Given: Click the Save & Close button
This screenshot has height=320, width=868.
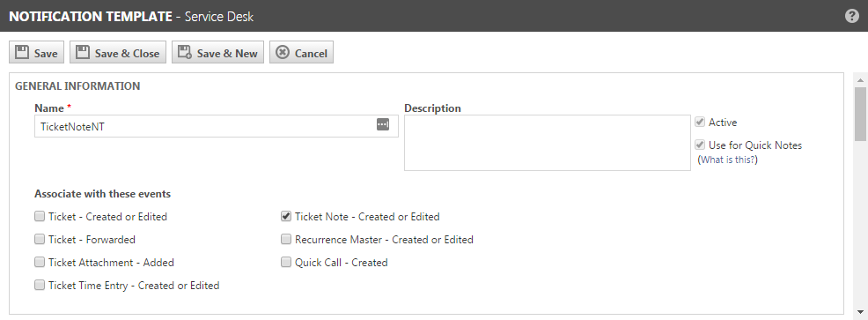Looking at the screenshot, I should point(118,53).
